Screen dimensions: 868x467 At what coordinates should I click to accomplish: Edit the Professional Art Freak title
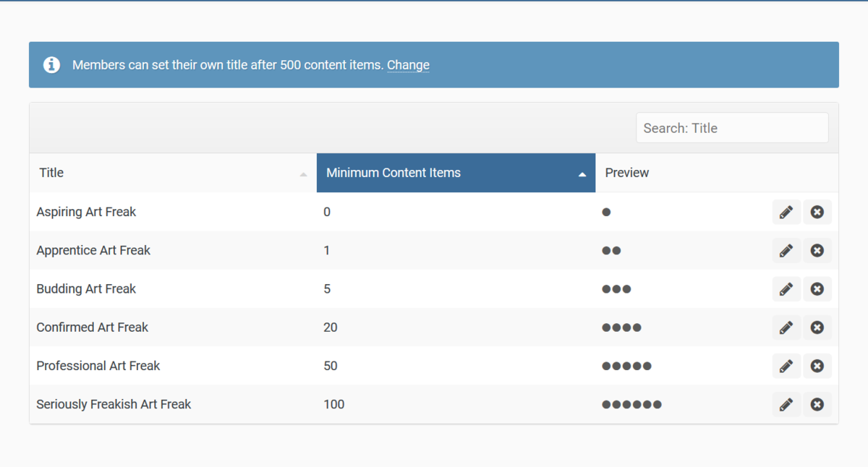[x=786, y=366]
